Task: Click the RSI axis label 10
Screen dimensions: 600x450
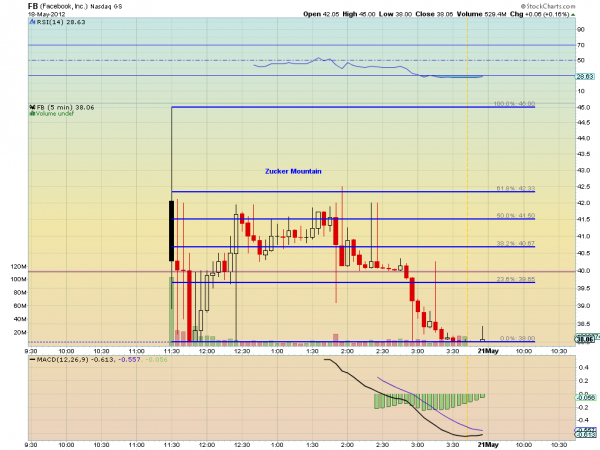Action: click(581, 91)
